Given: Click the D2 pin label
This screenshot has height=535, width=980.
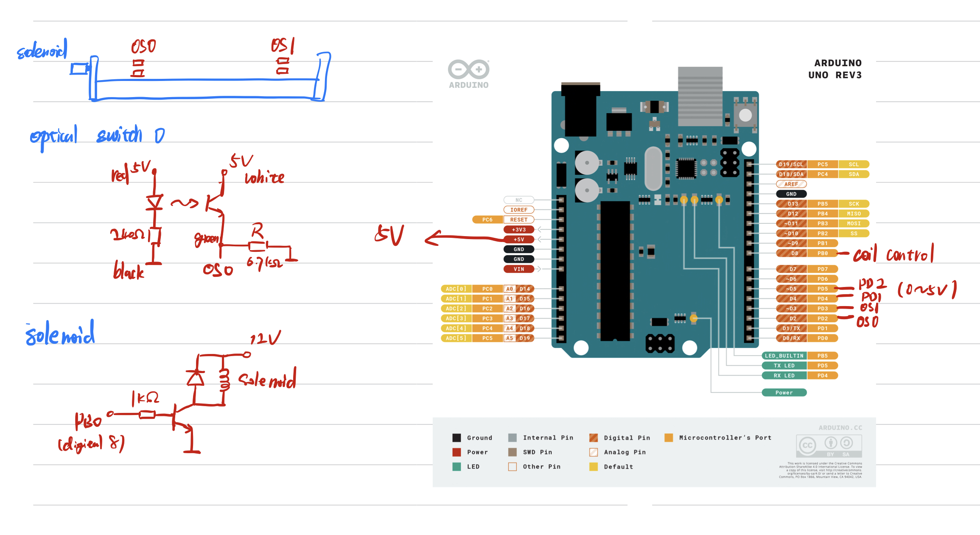Looking at the screenshot, I should tap(791, 318).
